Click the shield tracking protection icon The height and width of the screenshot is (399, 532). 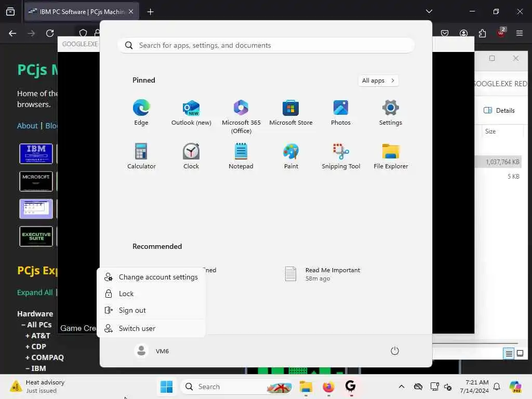click(x=83, y=33)
